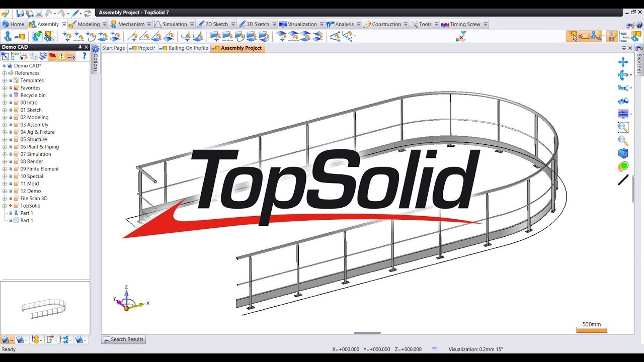Screen dimensions: 644x362
Task: Click the filter delete funnel icon in ribbon
Action: pyautogui.click(x=461, y=36)
